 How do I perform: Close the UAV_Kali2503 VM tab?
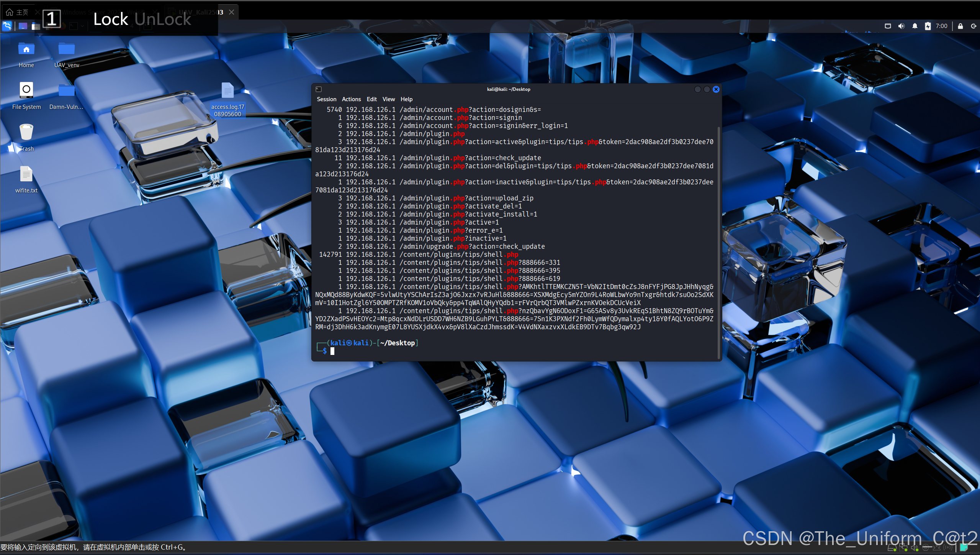coord(232,12)
